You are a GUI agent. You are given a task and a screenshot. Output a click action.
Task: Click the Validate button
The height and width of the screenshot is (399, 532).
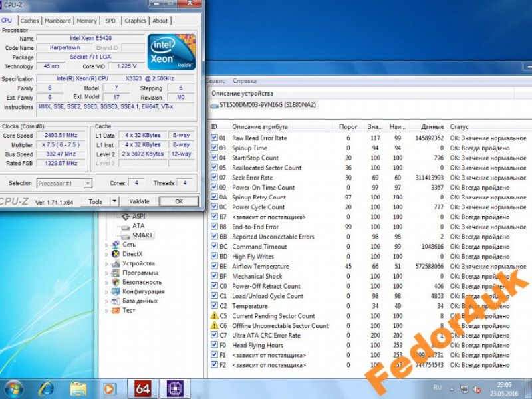[x=139, y=201]
